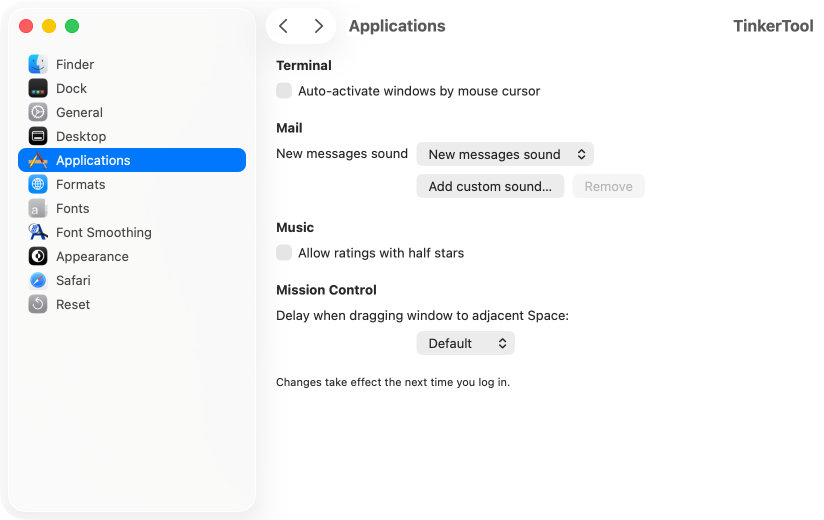Viewport: 824px width, 520px height.
Task: Open the Desktop pane icon
Action: coord(38,136)
